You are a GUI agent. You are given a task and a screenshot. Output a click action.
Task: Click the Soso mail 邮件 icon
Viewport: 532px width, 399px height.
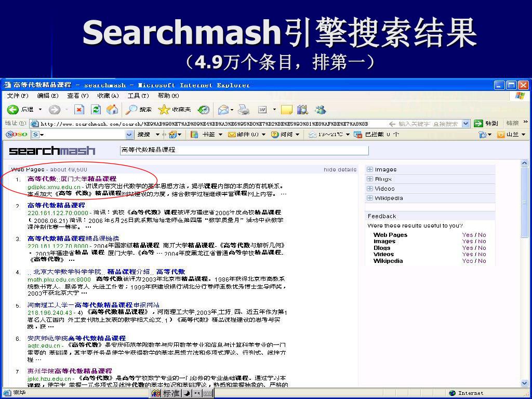[x=232, y=135]
